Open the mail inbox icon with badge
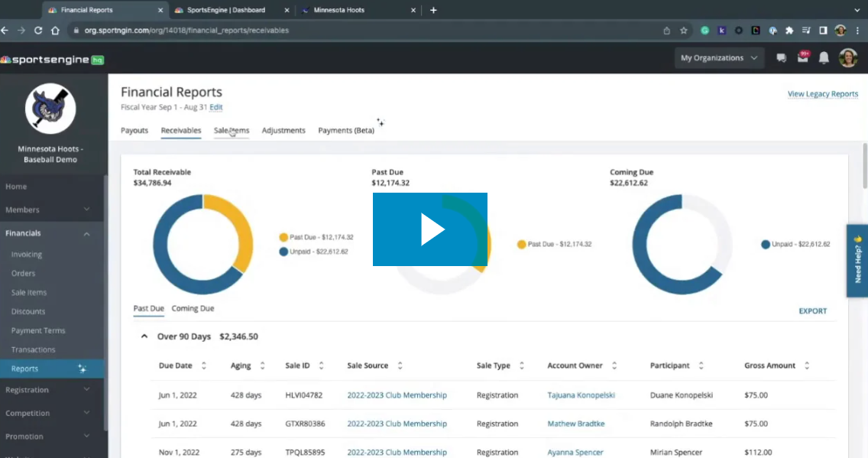The width and height of the screenshot is (868, 458). (x=802, y=58)
